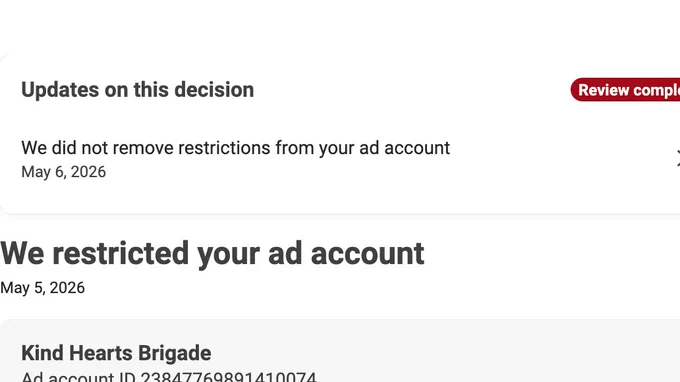Click the word 'restricted' in the large heading
This screenshot has width=680, height=382.
121,253
